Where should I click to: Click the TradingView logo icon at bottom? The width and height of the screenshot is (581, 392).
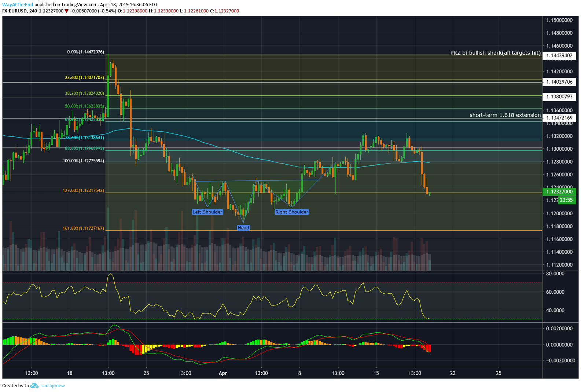click(x=34, y=385)
